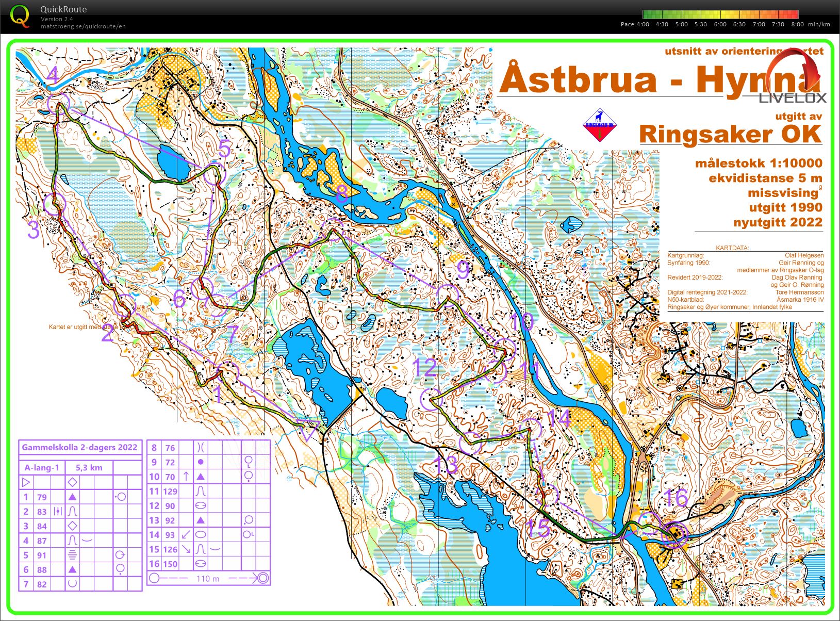Click the QuickRoute title text
The image size is (840, 621).
pyautogui.click(x=63, y=9)
